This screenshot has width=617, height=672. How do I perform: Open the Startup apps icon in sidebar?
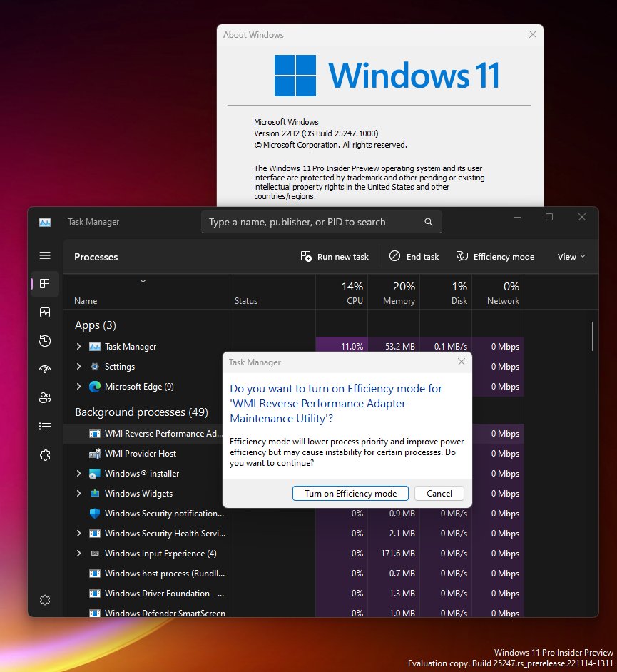45,369
